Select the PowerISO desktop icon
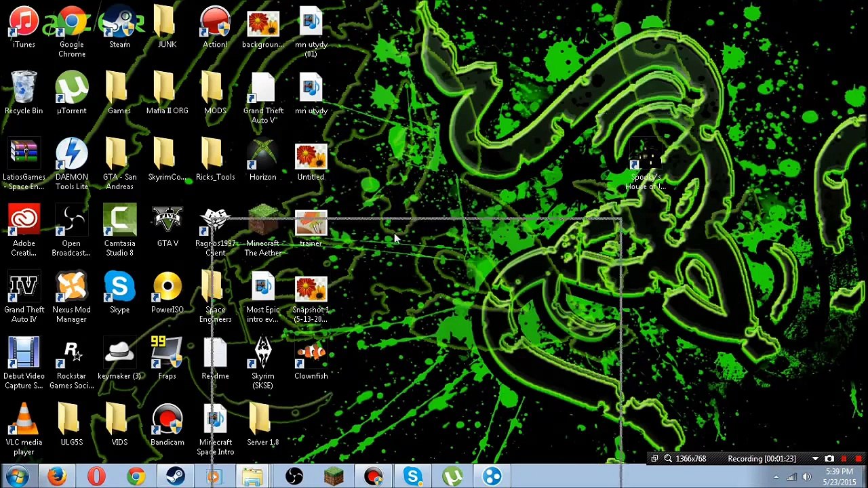This screenshot has width=868, height=488. (167, 293)
